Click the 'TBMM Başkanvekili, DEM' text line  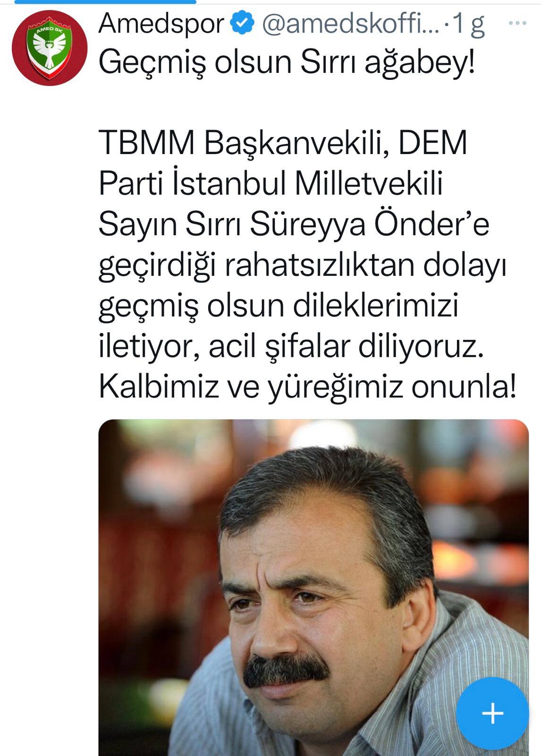283,142
